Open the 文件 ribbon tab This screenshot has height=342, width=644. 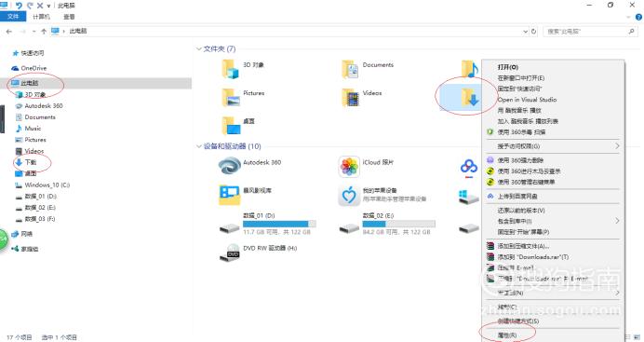tap(13, 17)
